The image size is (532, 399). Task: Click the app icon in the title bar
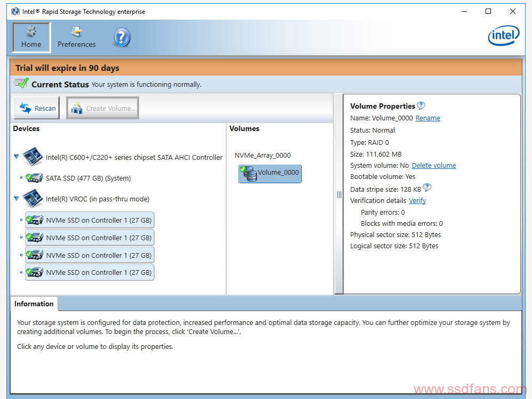point(15,12)
